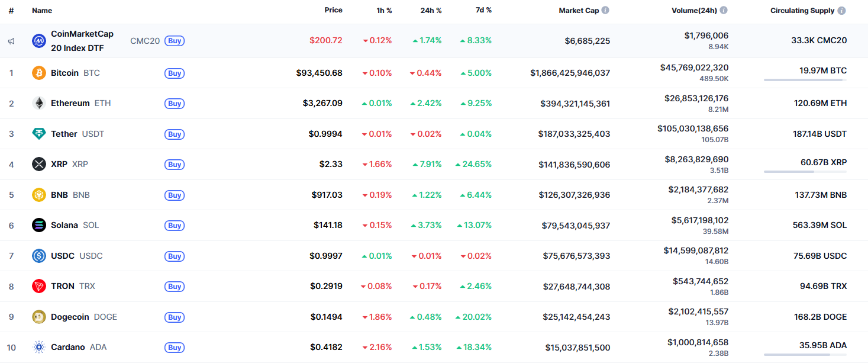This screenshot has width=868, height=363.
Task: Click the Volume(24h) info icon
Action: tap(723, 10)
